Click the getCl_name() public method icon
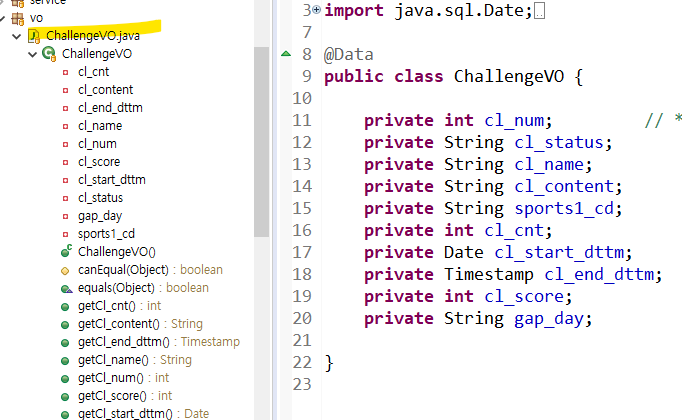This screenshot has width=682, height=420. click(x=65, y=361)
